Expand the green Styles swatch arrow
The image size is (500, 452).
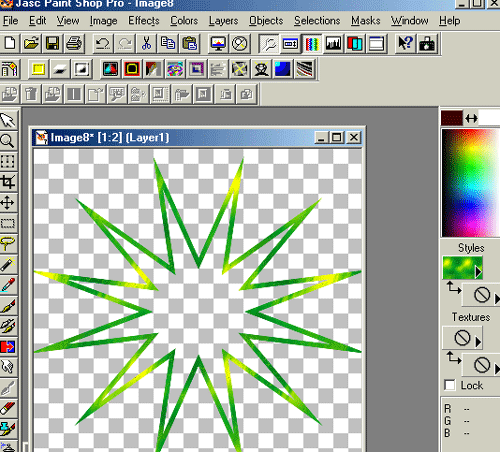(478, 272)
